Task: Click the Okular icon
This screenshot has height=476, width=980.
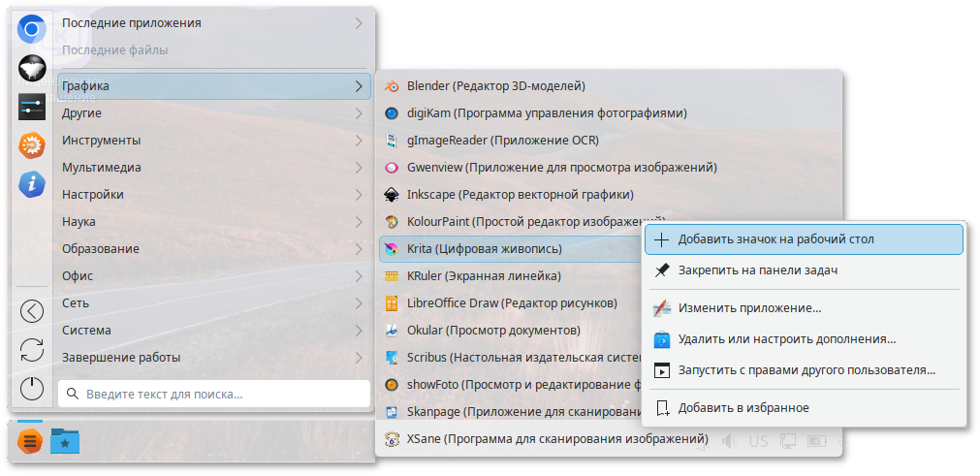Action: (x=392, y=331)
